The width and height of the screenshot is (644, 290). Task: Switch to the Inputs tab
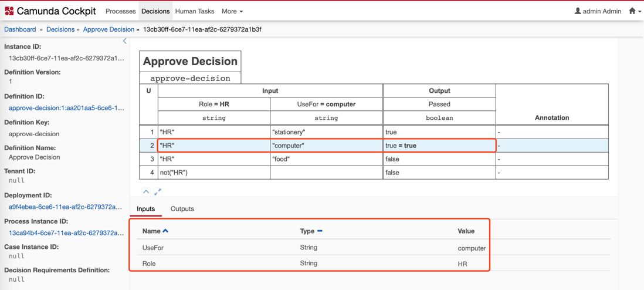(x=146, y=209)
